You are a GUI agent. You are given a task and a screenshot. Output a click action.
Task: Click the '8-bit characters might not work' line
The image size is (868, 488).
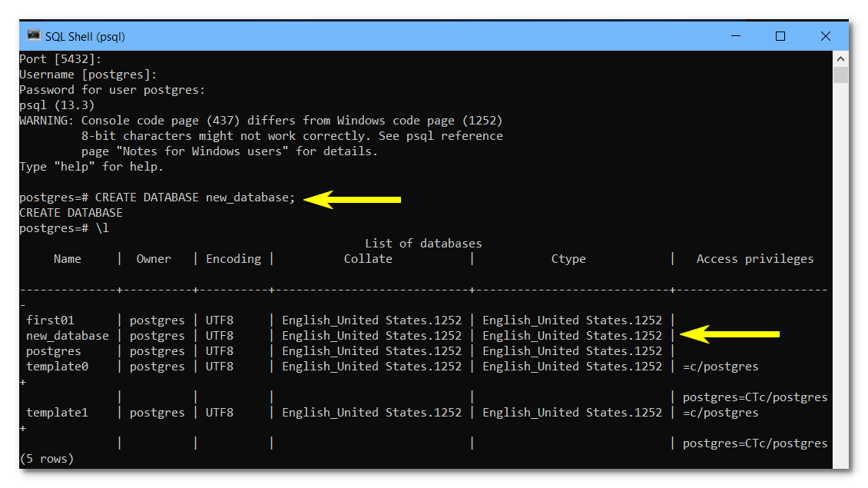292,136
